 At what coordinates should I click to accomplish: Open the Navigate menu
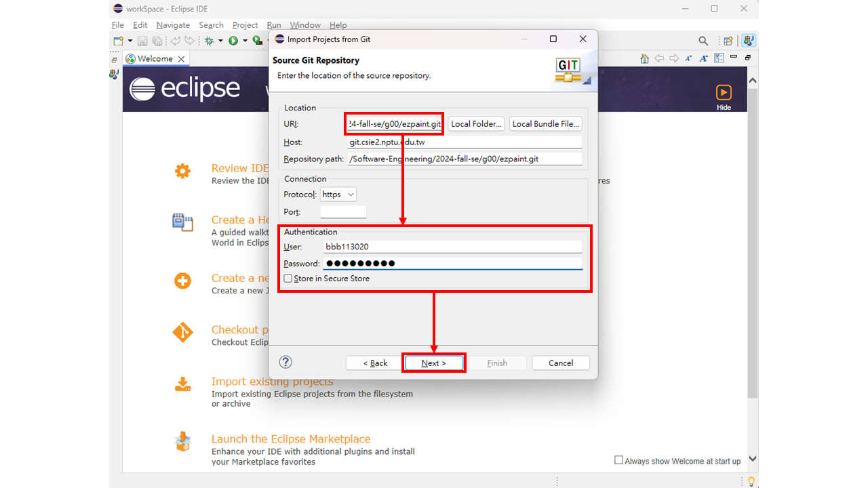172,25
